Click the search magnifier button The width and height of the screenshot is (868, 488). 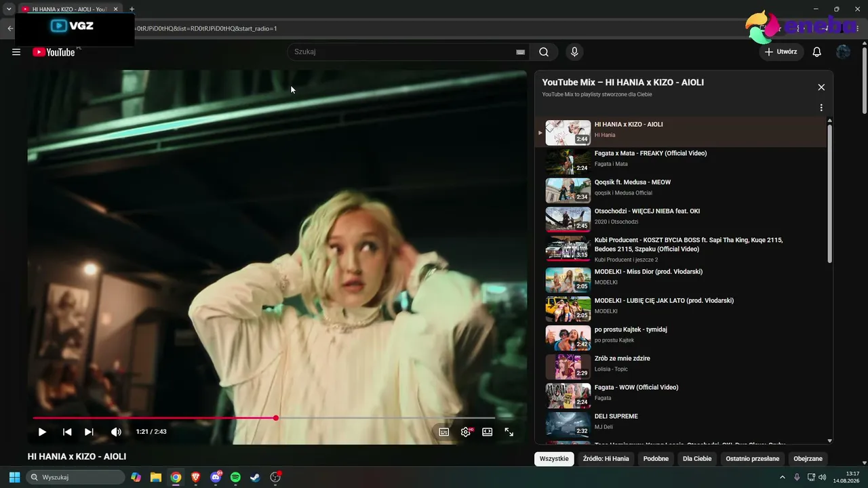click(x=544, y=52)
